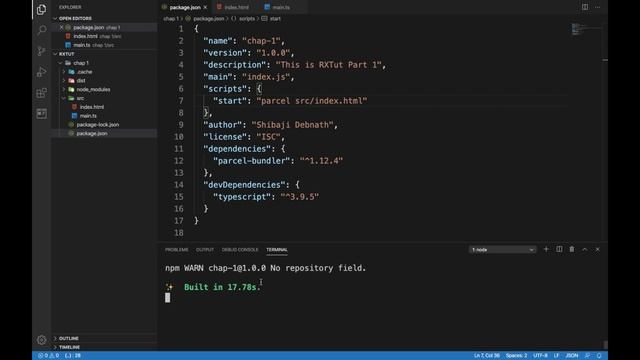Open the Run and Debug view
Screen dimensions: 640x360
coord(41,72)
